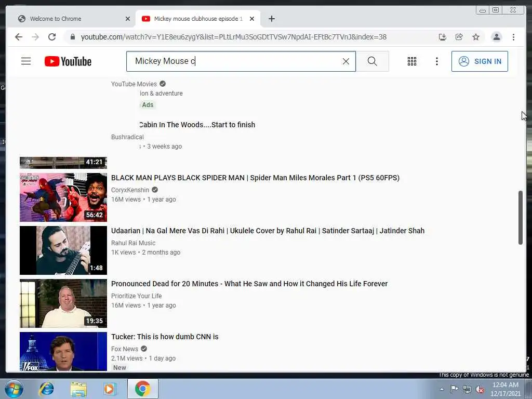Open the Action Center flag icon

[x=454, y=389]
